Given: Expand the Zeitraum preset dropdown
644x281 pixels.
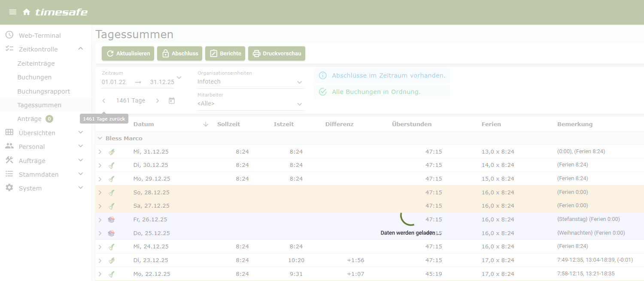Looking at the screenshot, I should pyautogui.click(x=179, y=78).
